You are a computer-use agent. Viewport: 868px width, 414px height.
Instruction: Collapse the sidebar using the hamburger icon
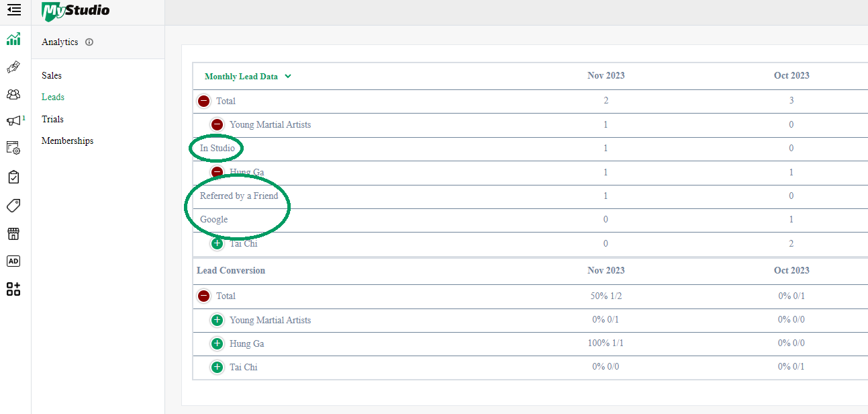click(13, 10)
